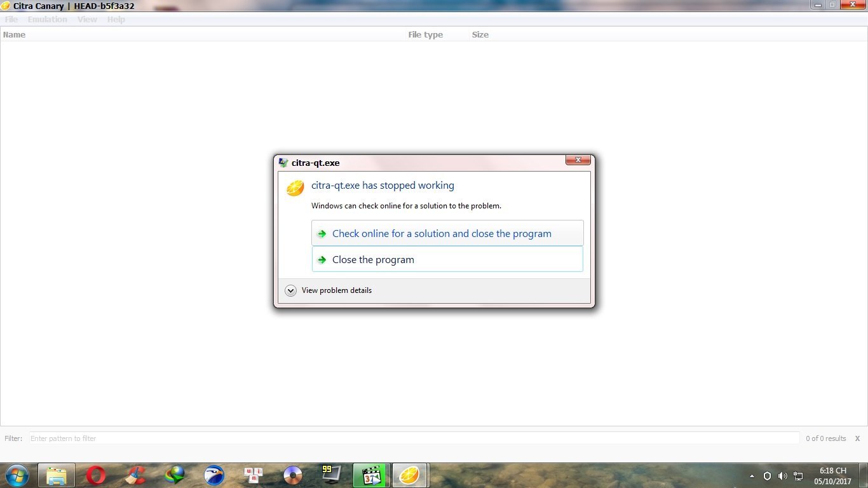This screenshot has height=488, width=868.
Task: Open the network connection tray icon
Action: coord(798,476)
